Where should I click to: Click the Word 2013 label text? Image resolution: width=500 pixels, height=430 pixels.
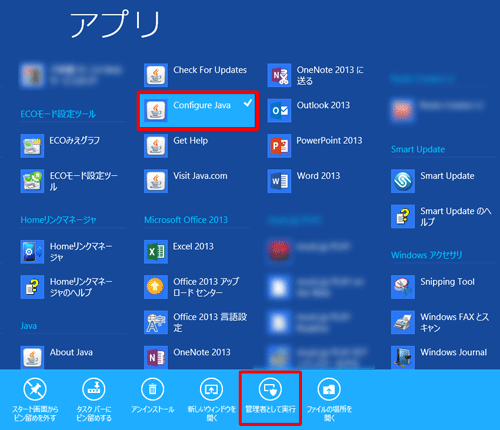(318, 176)
